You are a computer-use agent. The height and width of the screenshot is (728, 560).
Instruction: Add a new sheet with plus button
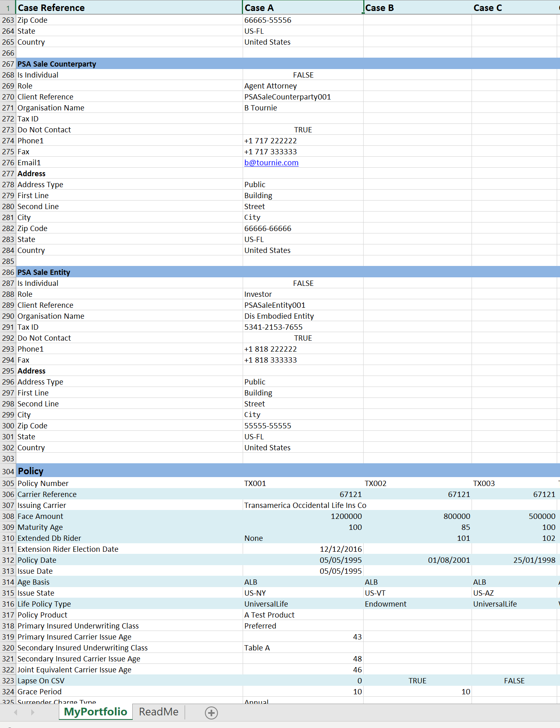pyautogui.click(x=211, y=713)
